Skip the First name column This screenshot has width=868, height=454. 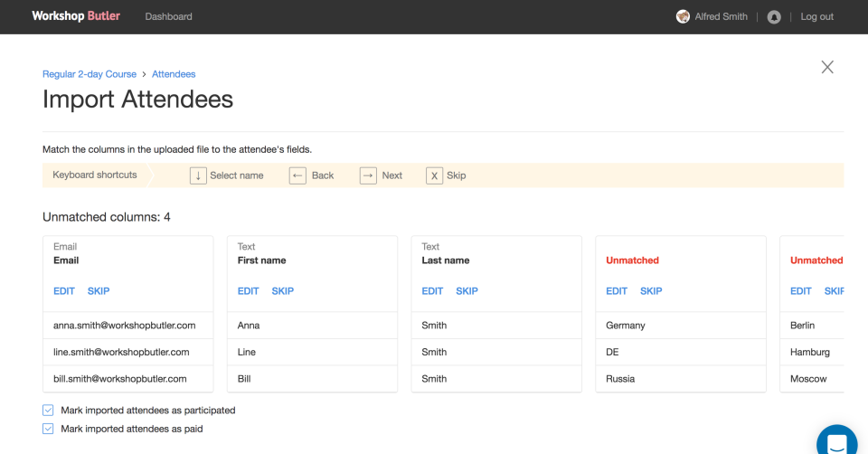283,291
